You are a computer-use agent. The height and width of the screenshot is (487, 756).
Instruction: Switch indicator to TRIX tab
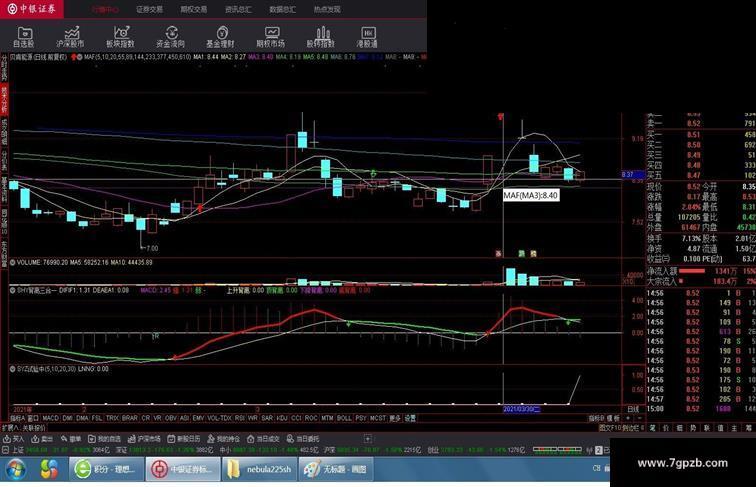[112, 418]
